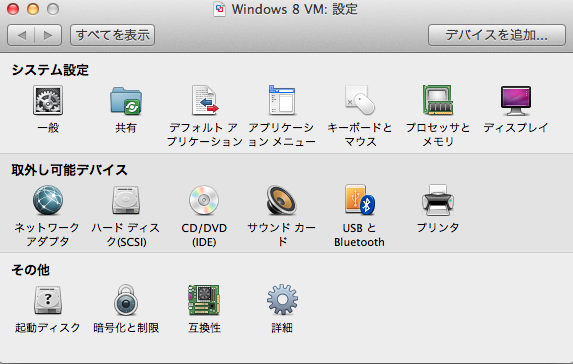Image resolution: width=573 pixels, height=364 pixels.
Task: Open キーボードとマウス settings icon
Action: [360, 100]
